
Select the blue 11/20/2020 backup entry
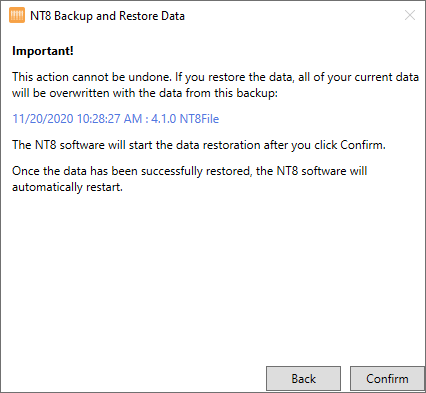tap(116, 119)
